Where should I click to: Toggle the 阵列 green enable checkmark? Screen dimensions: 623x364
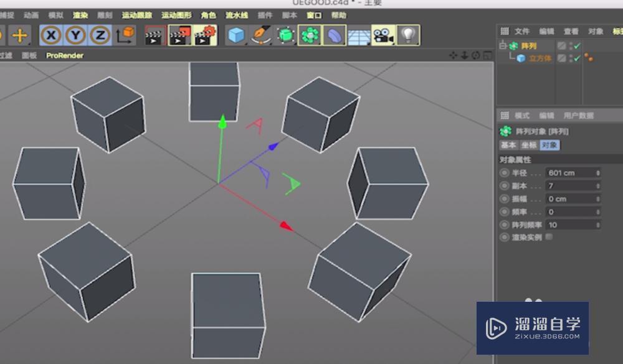click(x=578, y=46)
